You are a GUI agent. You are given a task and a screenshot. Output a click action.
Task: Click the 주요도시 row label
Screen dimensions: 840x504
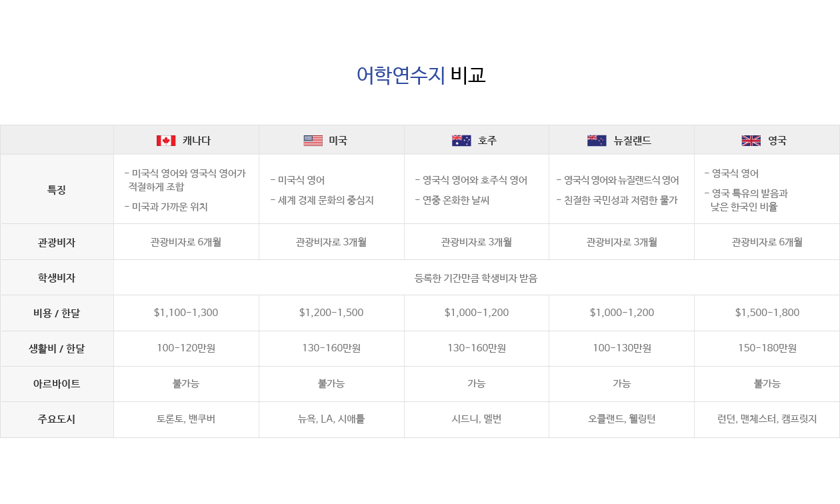(57, 419)
